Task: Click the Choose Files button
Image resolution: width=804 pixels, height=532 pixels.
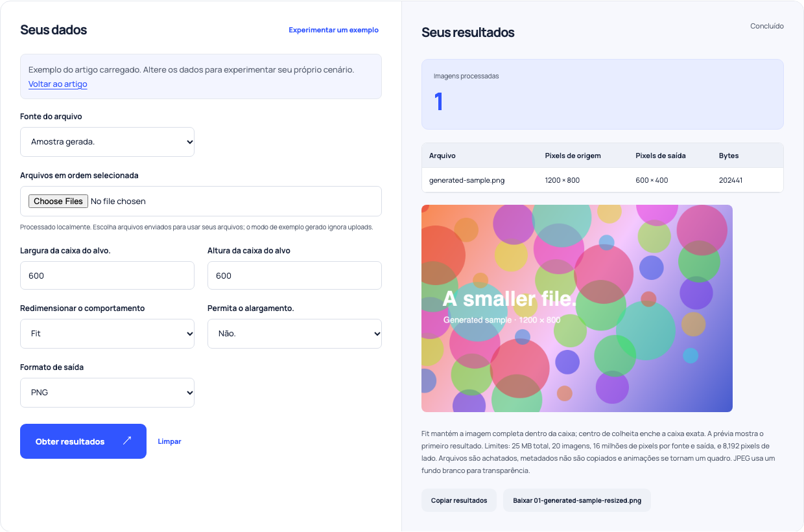Action: coord(58,202)
